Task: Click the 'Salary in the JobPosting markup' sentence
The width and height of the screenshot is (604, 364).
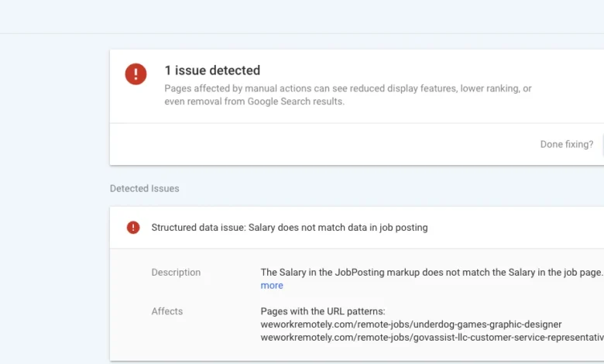Action: (431, 273)
